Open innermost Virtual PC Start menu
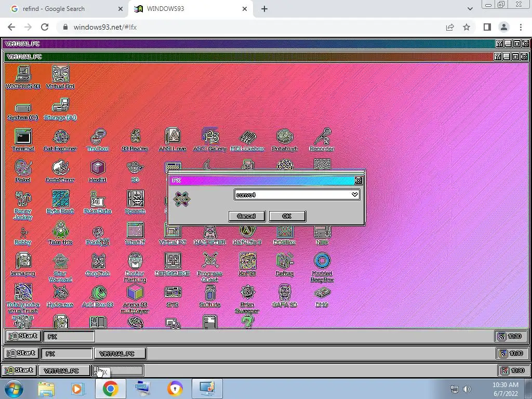The width and height of the screenshot is (532, 399). (x=23, y=336)
